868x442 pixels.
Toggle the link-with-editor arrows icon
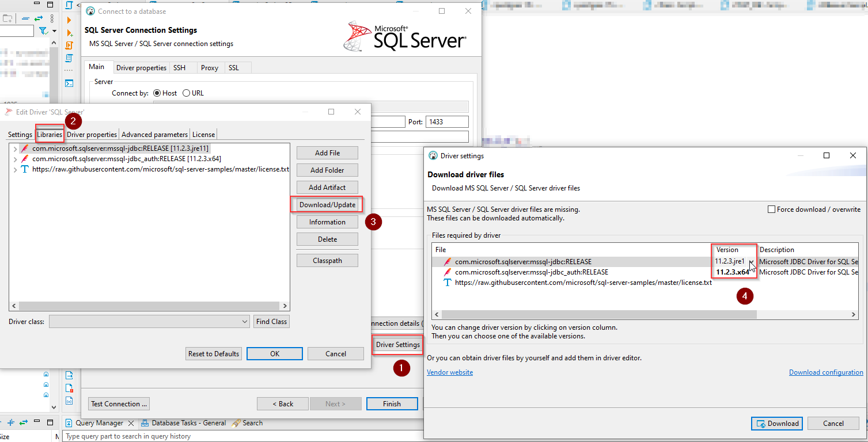(x=37, y=18)
